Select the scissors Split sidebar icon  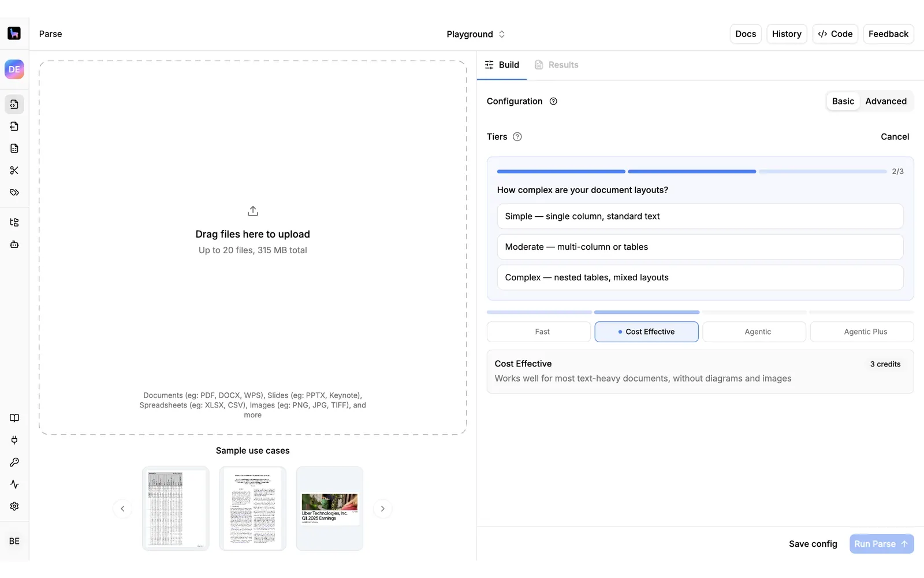(x=14, y=171)
